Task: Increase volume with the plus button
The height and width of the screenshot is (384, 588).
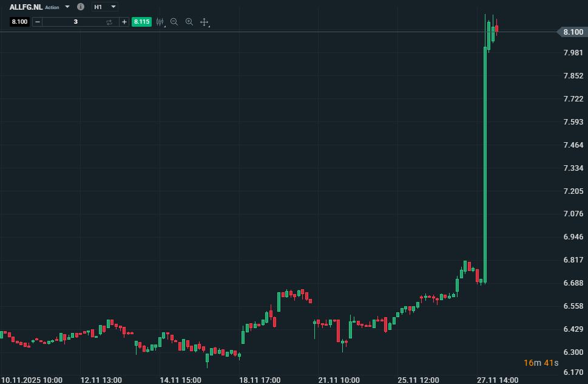Action: pos(124,22)
